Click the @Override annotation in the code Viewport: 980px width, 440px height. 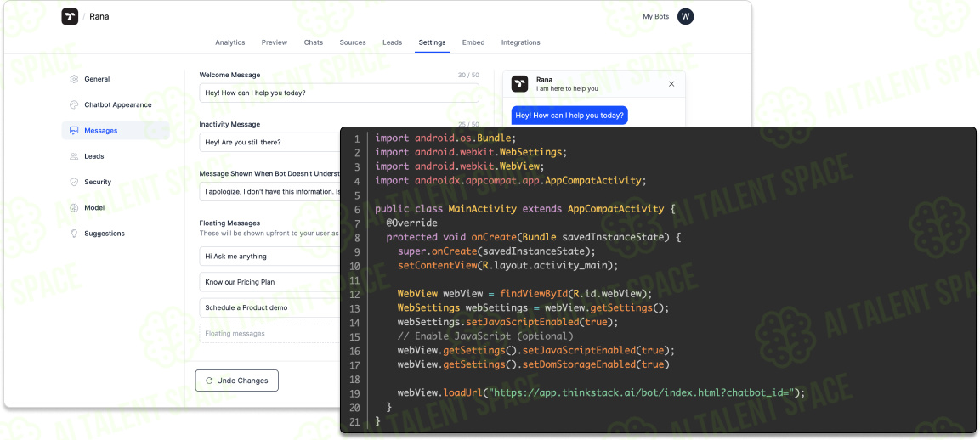pos(412,223)
